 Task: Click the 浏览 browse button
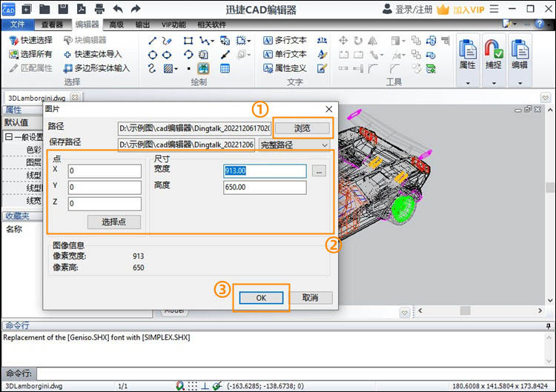point(302,128)
